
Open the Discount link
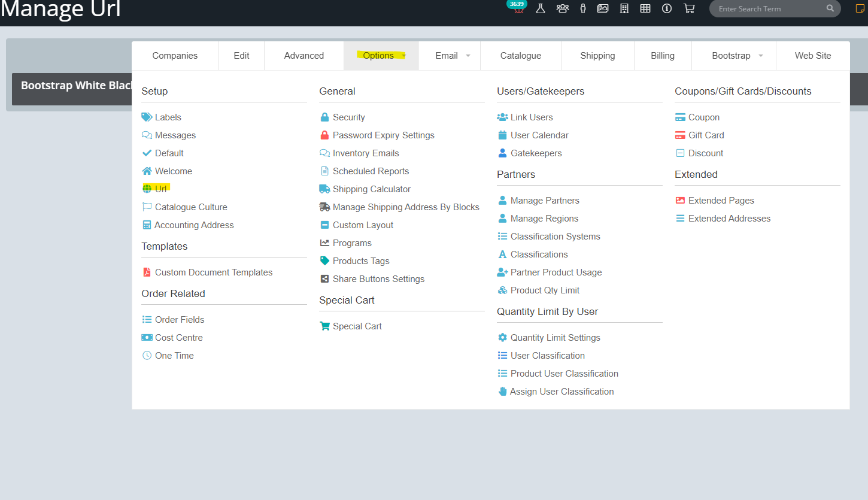coord(706,153)
